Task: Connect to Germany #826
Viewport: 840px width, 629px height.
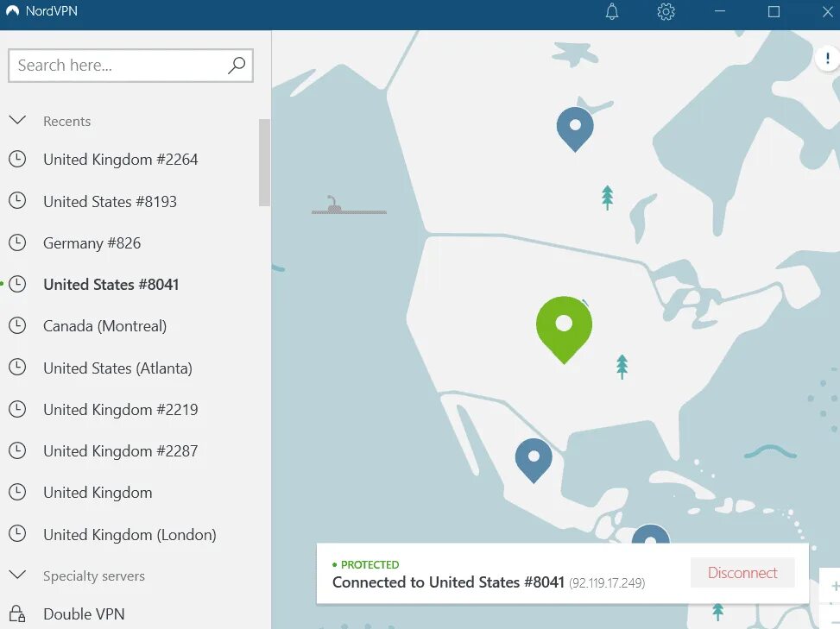Action: tap(92, 243)
